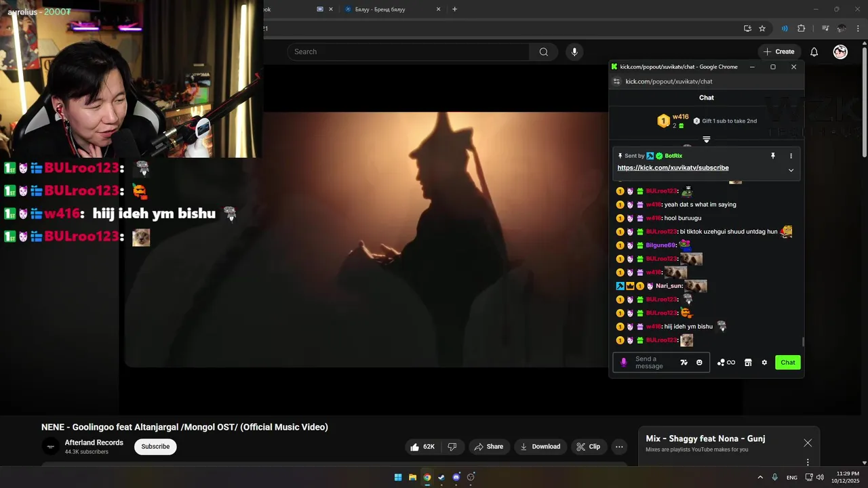868x488 pixels.
Task: Click the taskbar microphone tray icon
Action: click(x=774, y=477)
